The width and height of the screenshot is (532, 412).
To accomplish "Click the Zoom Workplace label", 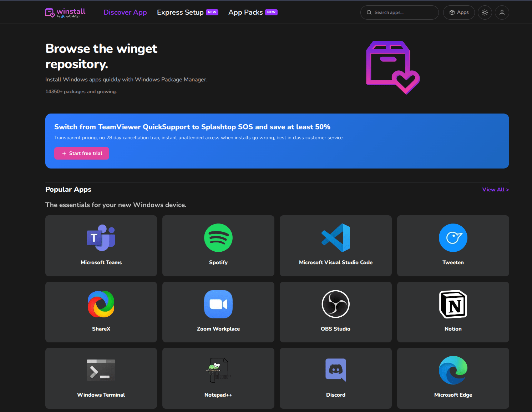I will coord(218,329).
